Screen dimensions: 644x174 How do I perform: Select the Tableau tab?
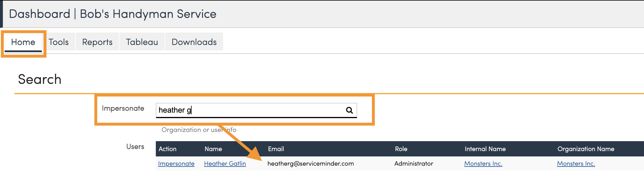142,42
